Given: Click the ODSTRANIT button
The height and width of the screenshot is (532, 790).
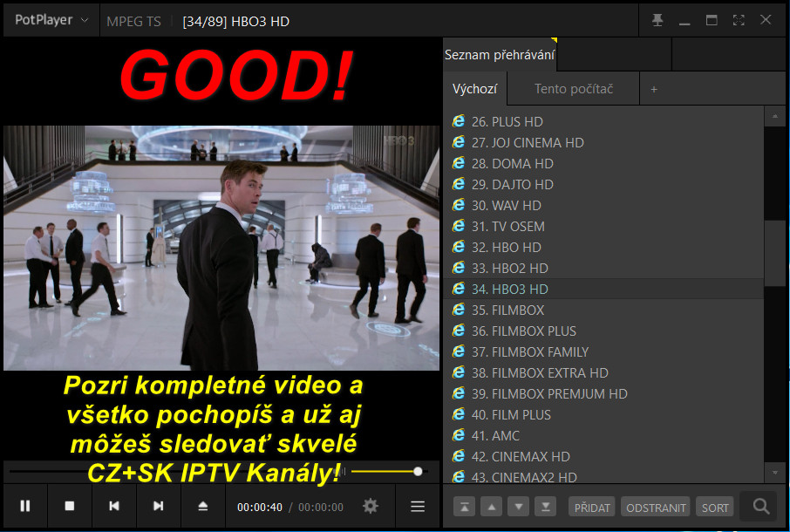Looking at the screenshot, I should pyautogui.click(x=656, y=508).
